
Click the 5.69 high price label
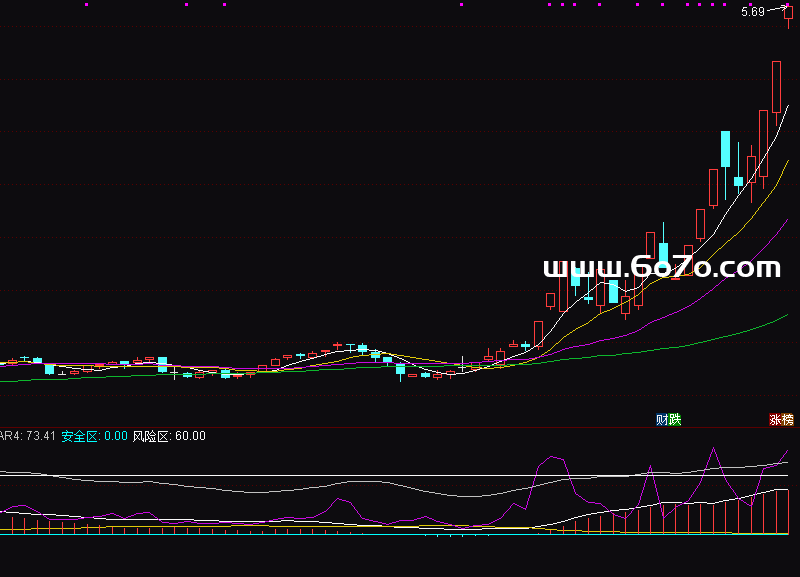753,12
